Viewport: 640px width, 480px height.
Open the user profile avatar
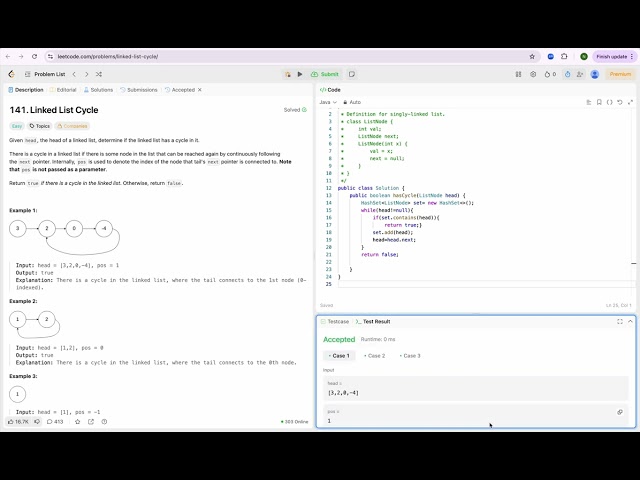click(595, 74)
